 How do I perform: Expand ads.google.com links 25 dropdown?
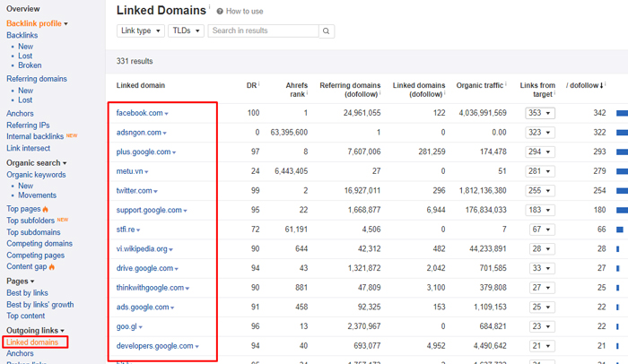pyautogui.click(x=542, y=308)
